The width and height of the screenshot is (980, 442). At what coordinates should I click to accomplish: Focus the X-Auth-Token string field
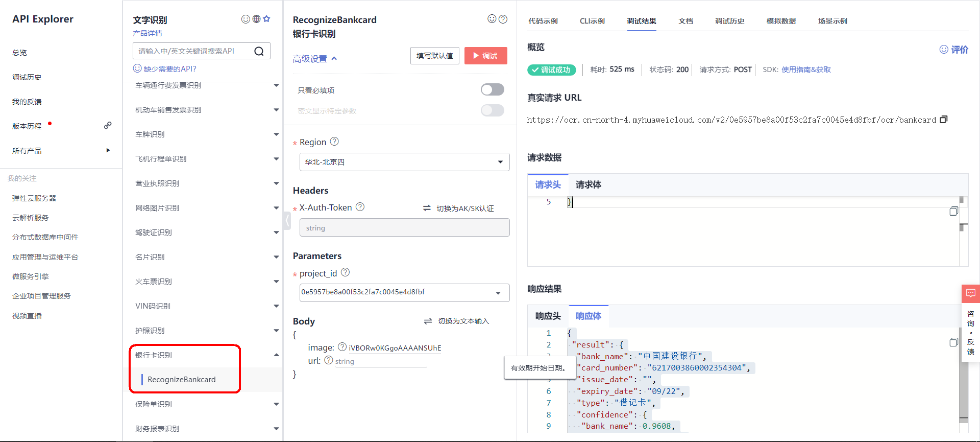pos(404,227)
